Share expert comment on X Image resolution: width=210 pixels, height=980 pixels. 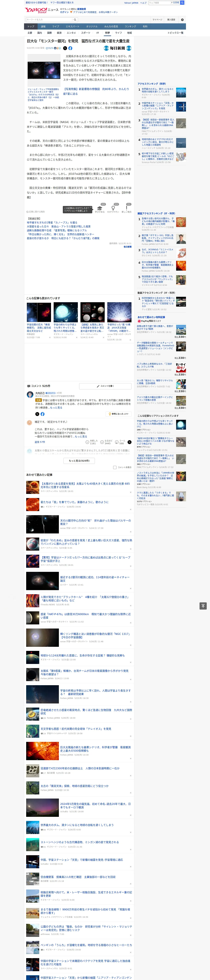[37, 414]
